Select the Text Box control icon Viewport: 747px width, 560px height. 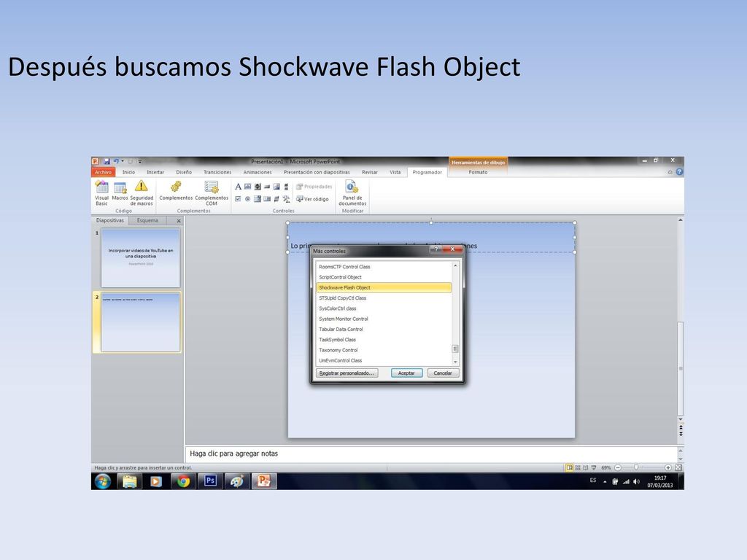(248, 187)
